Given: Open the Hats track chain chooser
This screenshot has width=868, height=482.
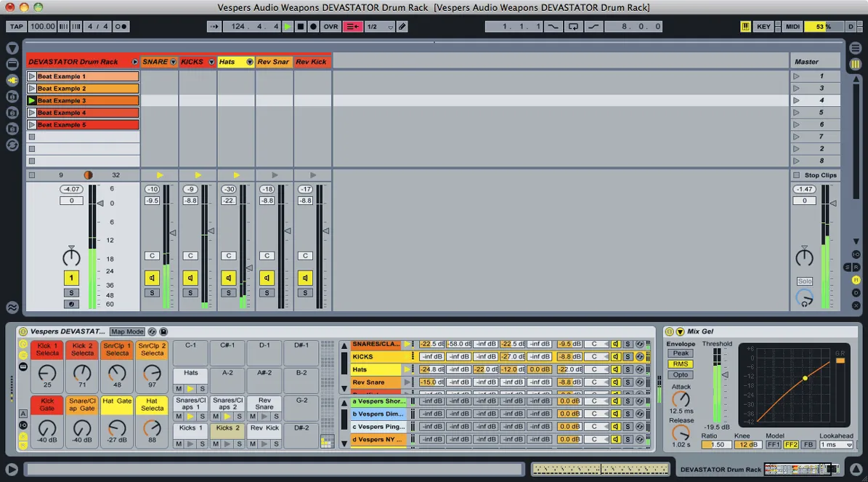Looking at the screenshot, I should [250, 62].
